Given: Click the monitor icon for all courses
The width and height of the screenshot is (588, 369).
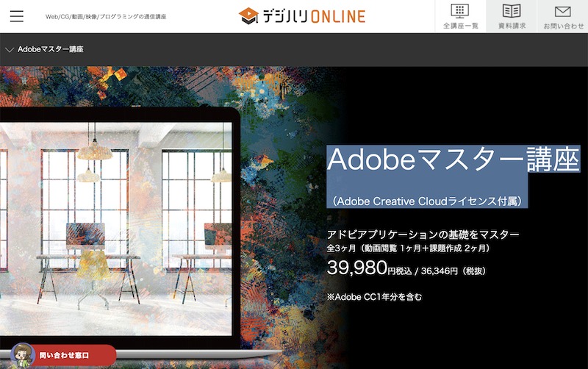Looking at the screenshot, I should (460, 11).
